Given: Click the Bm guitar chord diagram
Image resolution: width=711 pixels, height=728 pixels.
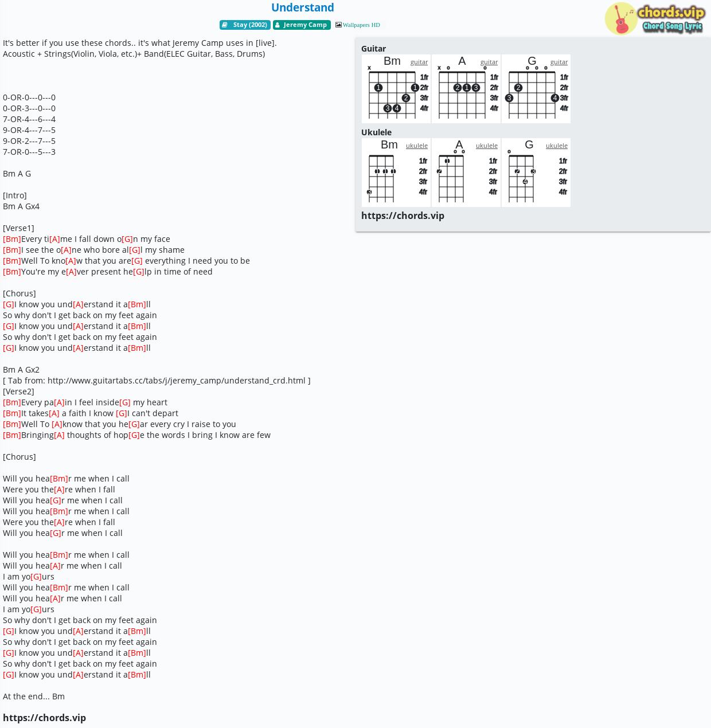Looking at the screenshot, I should point(396,89).
